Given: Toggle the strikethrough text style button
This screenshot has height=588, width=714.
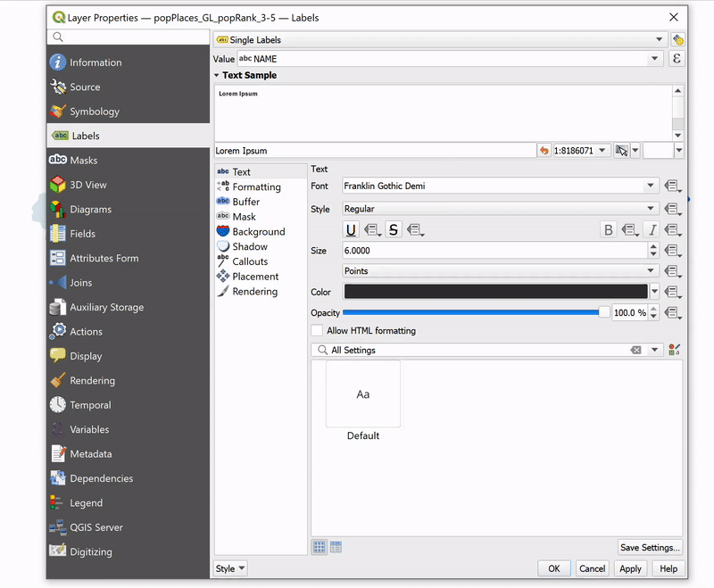Looking at the screenshot, I should [394, 230].
